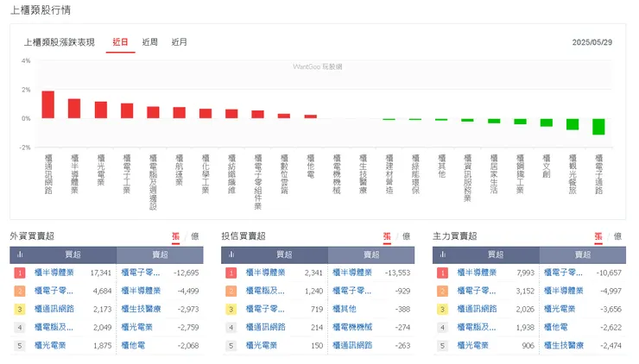Click the 櫃建材營造 axis label
The image size is (639, 364).
389,174
